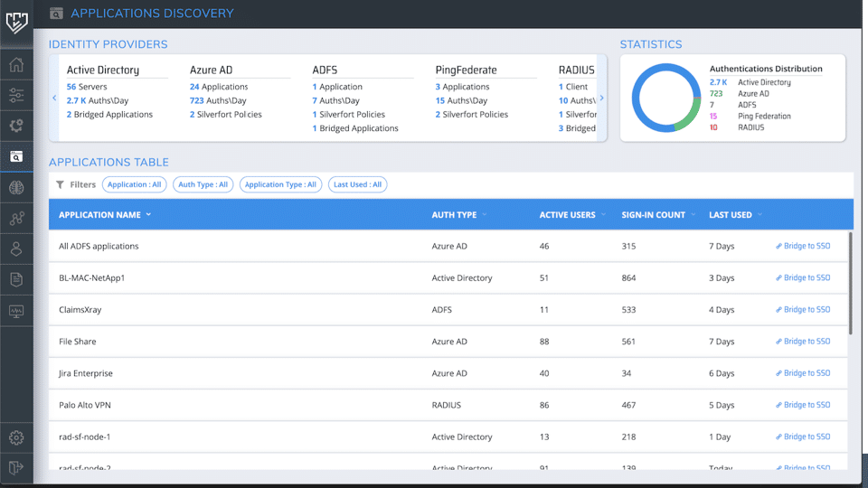The width and height of the screenshot is (868, 488).
Task: Click the Silverfort shield logo
Action: click(x=16, y=20)
